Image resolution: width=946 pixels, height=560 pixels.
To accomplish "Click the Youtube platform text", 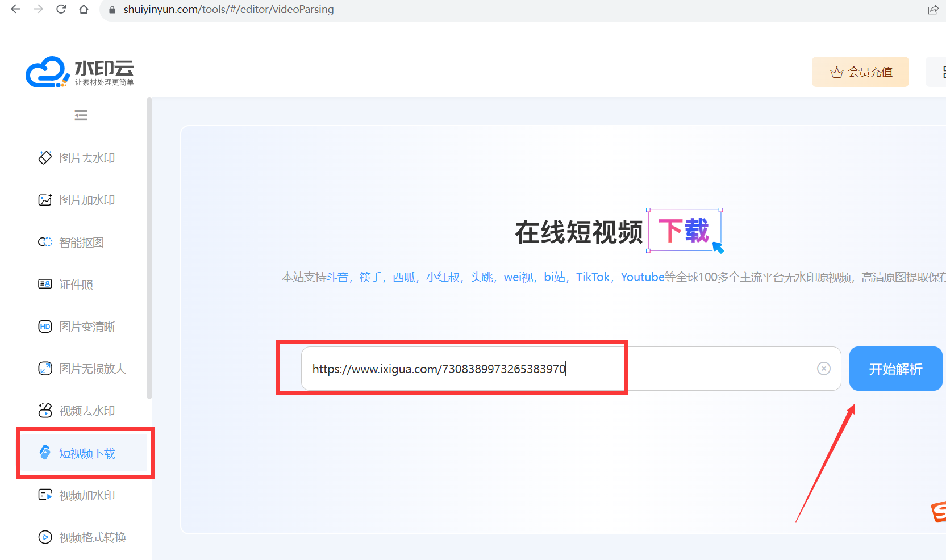I will tap(642, 277).
